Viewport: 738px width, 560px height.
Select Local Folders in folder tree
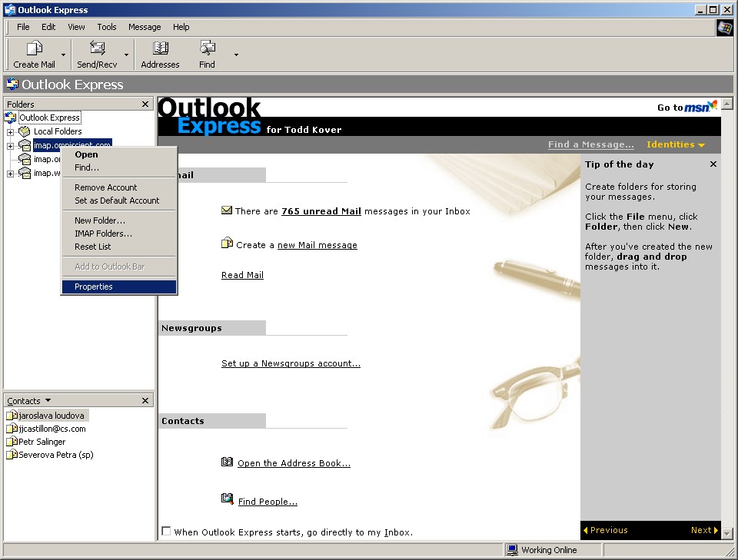[58, 131]
